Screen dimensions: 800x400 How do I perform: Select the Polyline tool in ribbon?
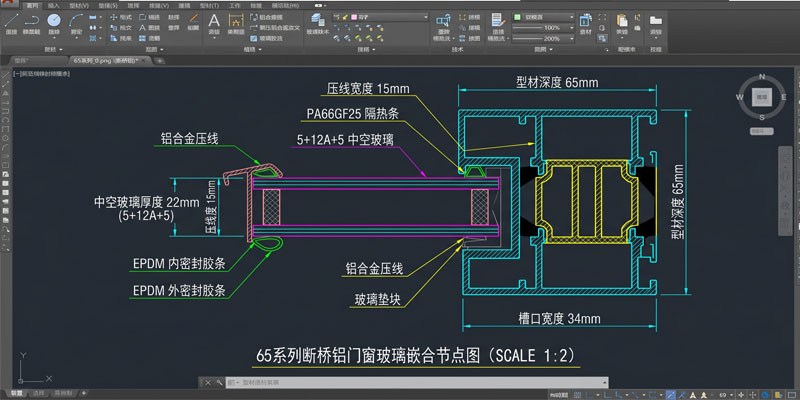coord(32,20)
